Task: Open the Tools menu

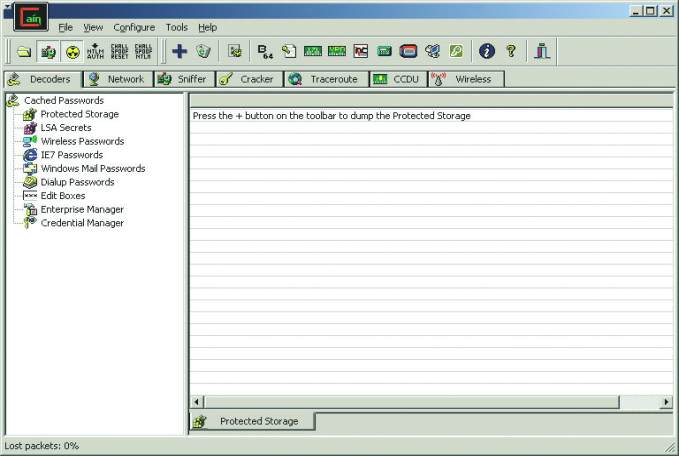Action: point(176,27)
